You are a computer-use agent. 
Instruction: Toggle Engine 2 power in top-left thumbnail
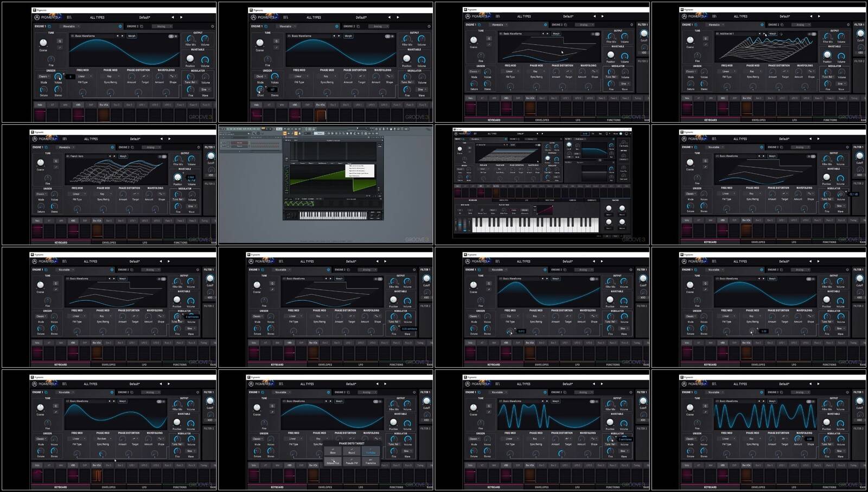tap(212, 26)
